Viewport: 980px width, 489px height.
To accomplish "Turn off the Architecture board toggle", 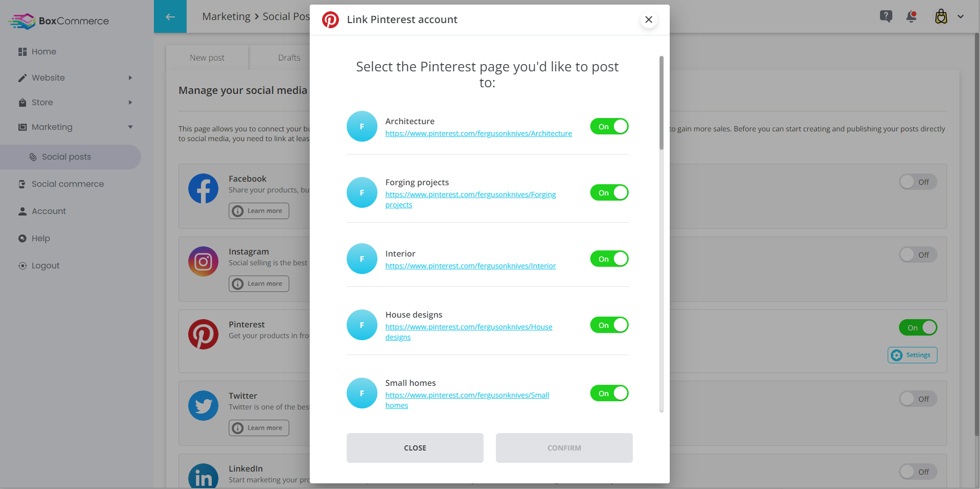I will pos(609,126).
